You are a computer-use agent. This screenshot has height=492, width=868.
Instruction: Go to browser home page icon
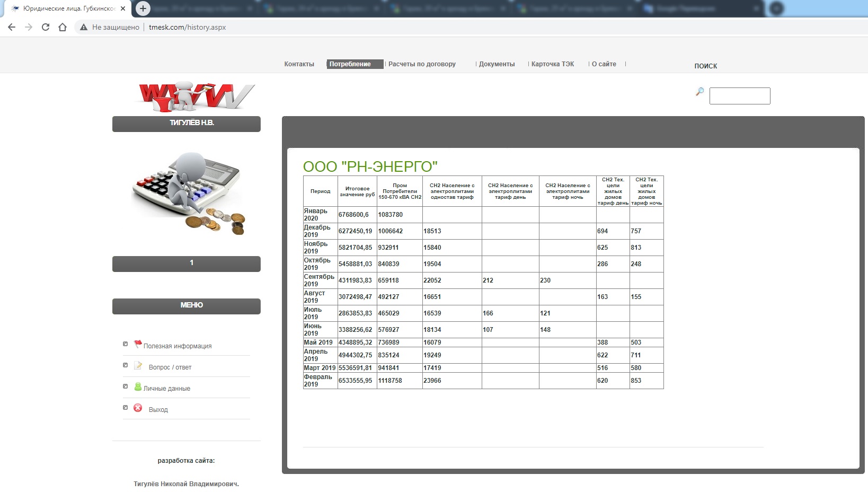tap(63, 27)
